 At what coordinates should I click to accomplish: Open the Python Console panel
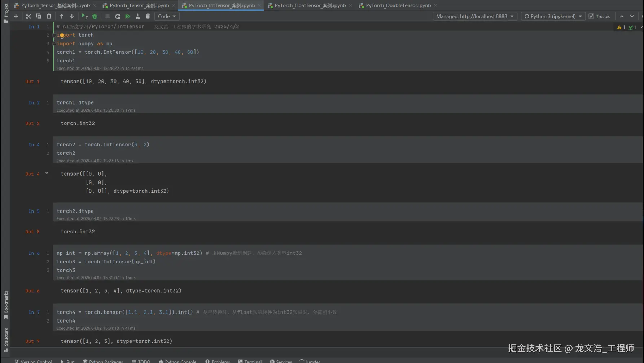178,361
